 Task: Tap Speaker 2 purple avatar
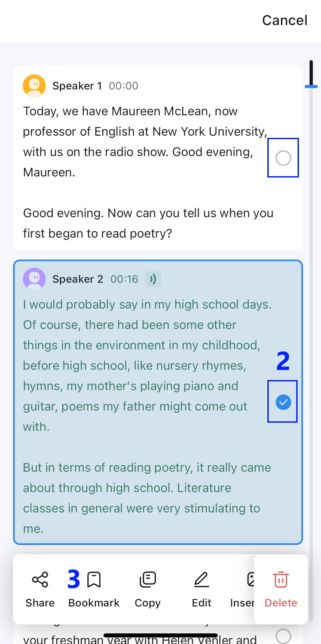(x=34, y=279)
